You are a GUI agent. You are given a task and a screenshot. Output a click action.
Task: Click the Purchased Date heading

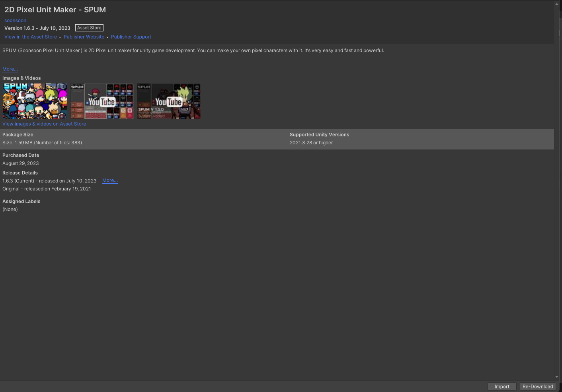click(x=21, y=155)
